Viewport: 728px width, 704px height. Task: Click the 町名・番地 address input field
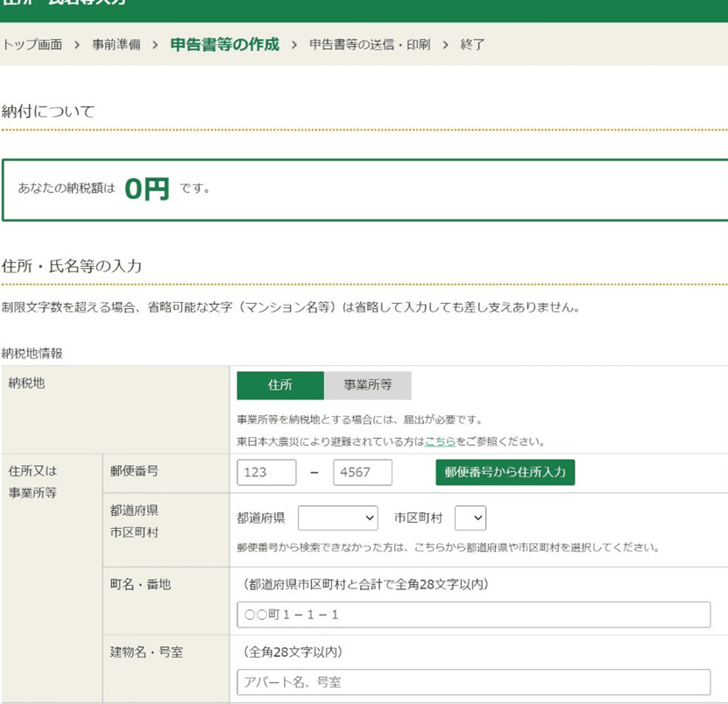click(474, 615)
